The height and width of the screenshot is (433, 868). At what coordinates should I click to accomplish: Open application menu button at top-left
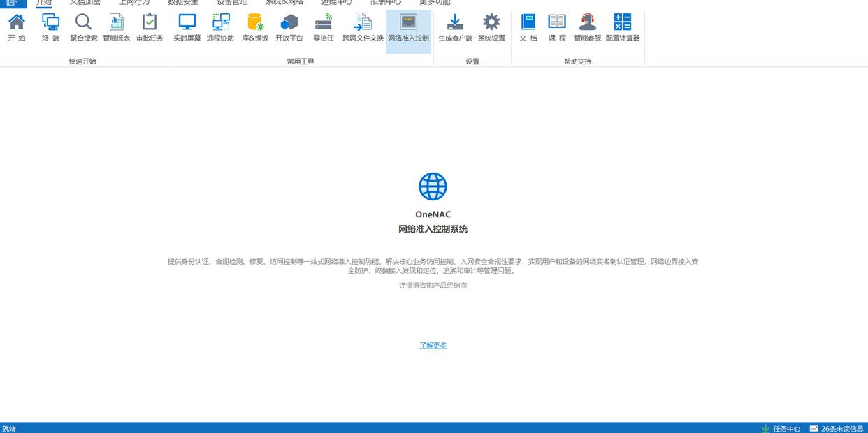13,3
